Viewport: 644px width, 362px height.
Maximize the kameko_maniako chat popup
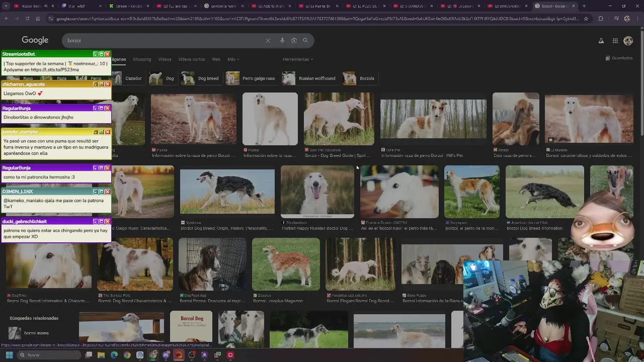pos(101,132)
